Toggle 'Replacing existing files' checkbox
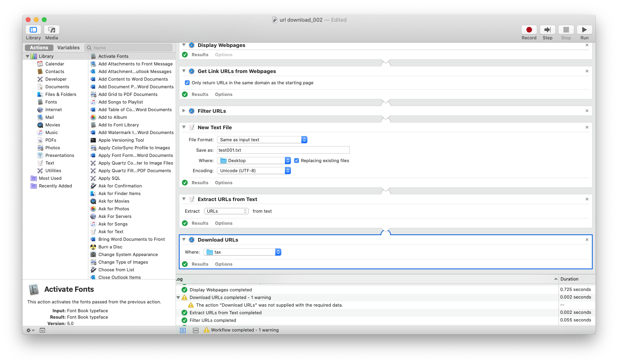This screenshot has width=618, height=364. (297, 161)
